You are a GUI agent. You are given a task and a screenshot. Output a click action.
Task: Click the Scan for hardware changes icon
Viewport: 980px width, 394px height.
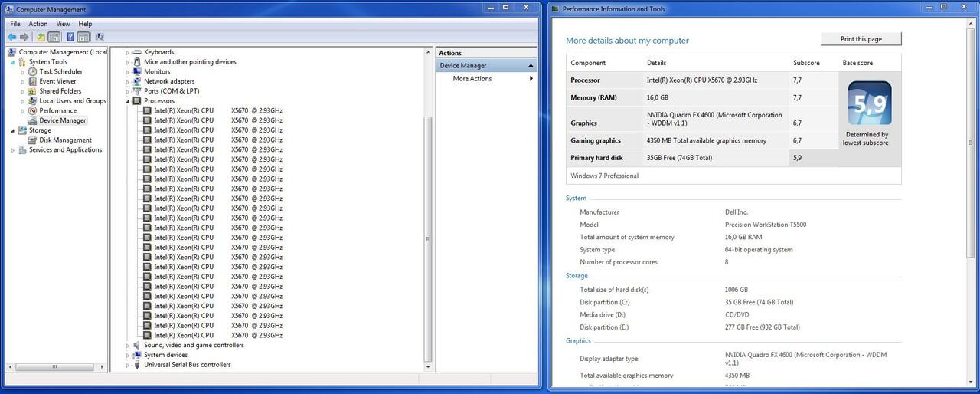point(100,37)
